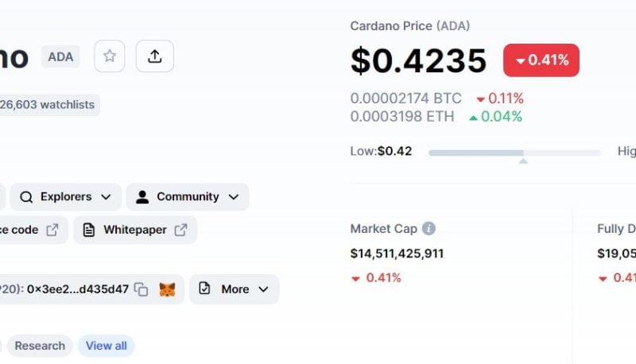Copy the contract address 0x3ee2...d435d47
The width and height of the screenshot is (636, 364).
[142, 289]
